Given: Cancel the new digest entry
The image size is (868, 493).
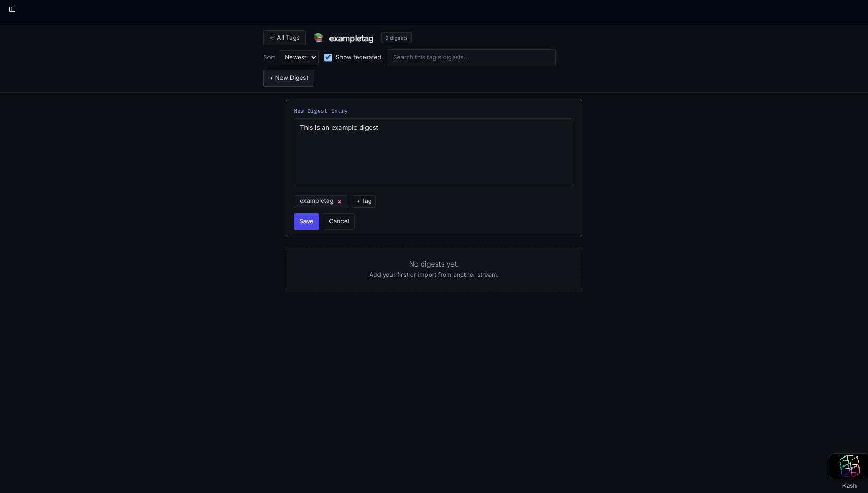Looking at the screenshot, I should coord(338,221).
